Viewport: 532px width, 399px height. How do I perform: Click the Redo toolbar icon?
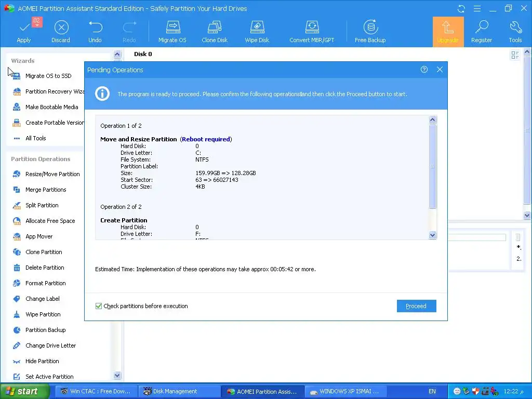[x=129, y=32]
